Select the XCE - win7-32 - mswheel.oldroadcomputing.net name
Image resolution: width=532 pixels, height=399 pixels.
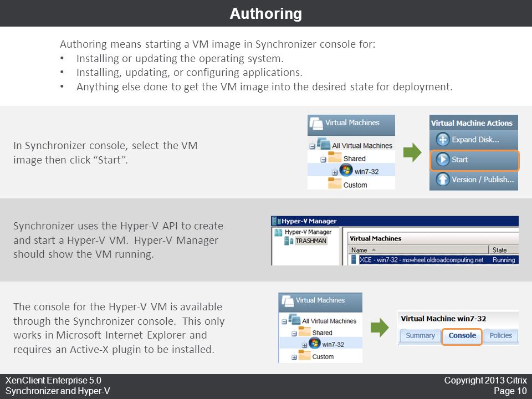(421, 260)
